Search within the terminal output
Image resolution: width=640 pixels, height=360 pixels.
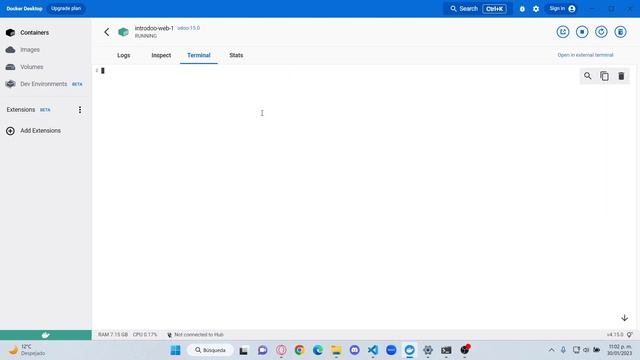click(x=587, y=76)
